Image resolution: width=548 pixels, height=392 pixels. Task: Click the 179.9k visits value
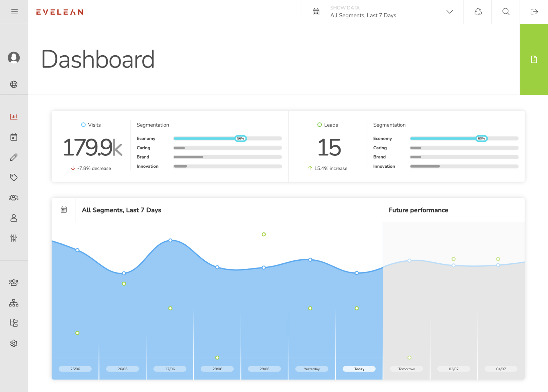[93, 148]
